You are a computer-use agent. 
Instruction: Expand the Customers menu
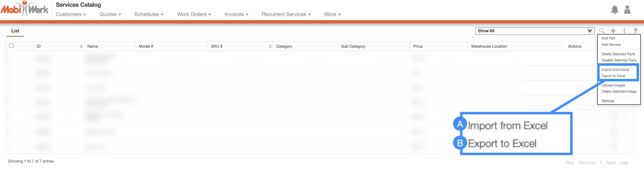click(71, 14)
